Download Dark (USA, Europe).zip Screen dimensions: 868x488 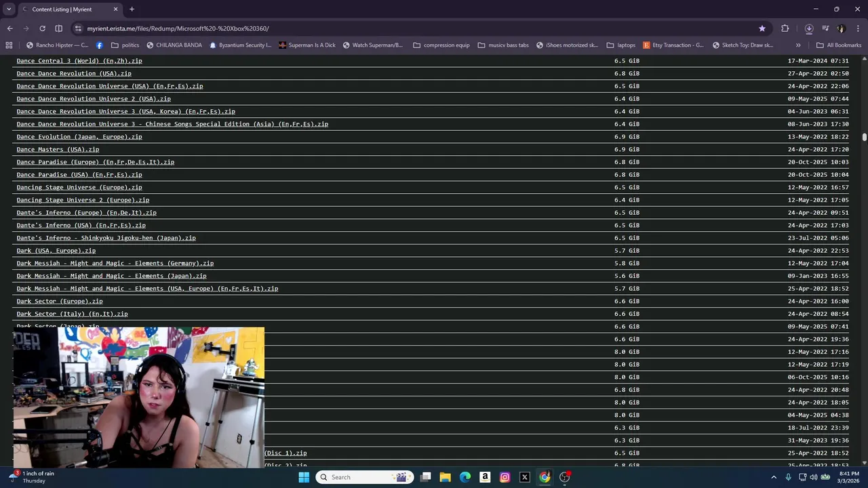56,251
